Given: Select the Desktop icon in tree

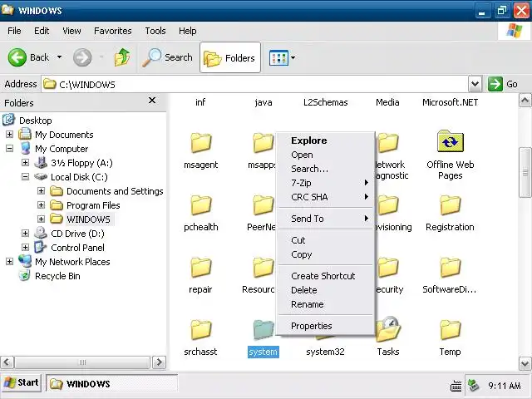Looking at the screenshot, I should pyautogui.click(x=8, y=120).
